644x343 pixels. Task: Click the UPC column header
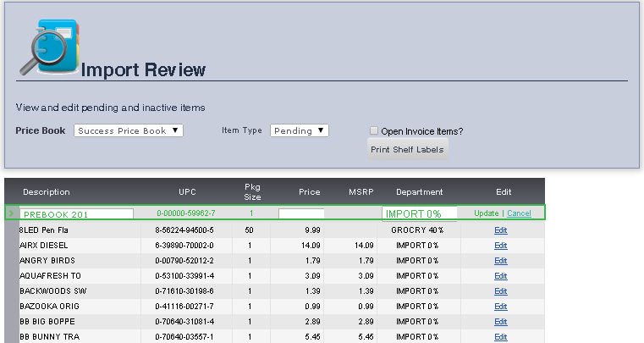click(x=187, y=192)
